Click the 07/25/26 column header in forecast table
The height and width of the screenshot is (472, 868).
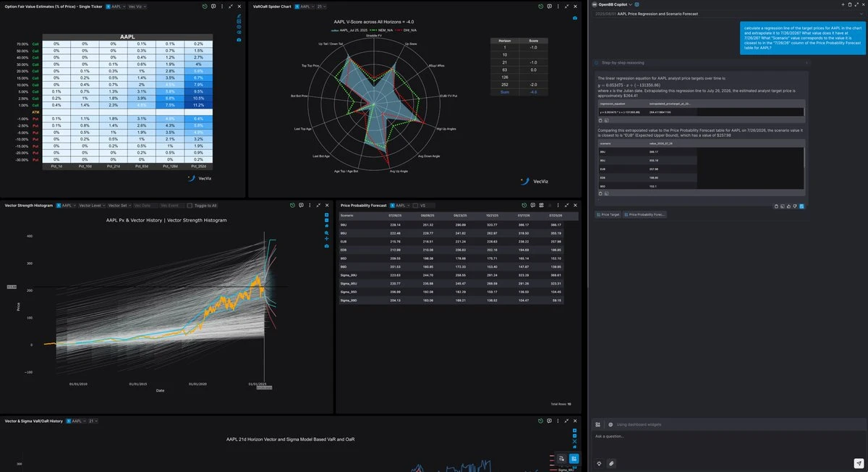pos(555,216)
